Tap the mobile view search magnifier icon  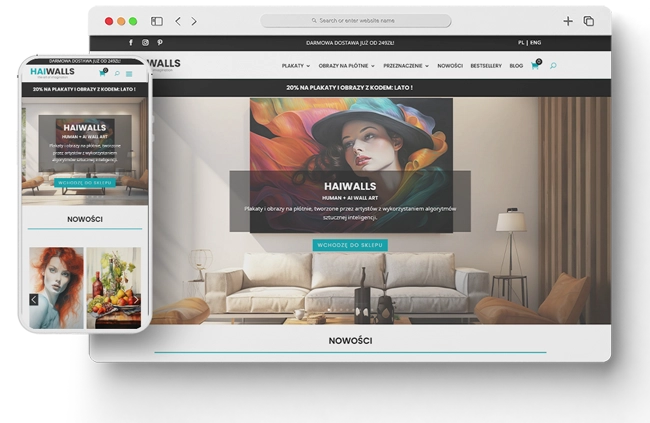coord(117,73)
